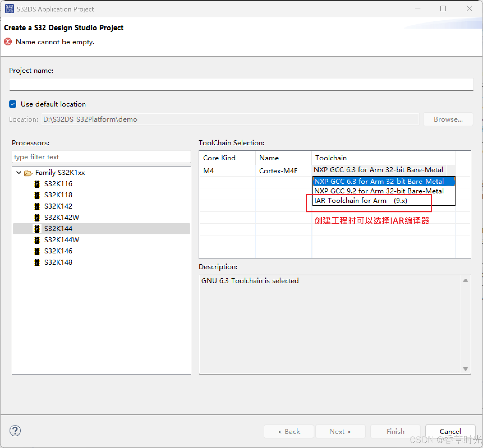483x448 pixels.
Task: Click the S32K144 chip icon
Action: click(x=37, y=229)
